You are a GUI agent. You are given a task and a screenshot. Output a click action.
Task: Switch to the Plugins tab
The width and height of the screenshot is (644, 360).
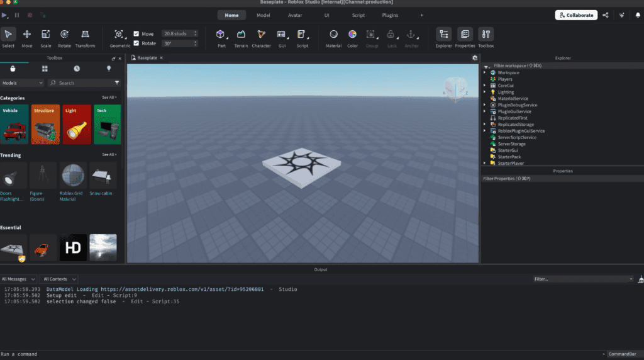pos(390,15)
